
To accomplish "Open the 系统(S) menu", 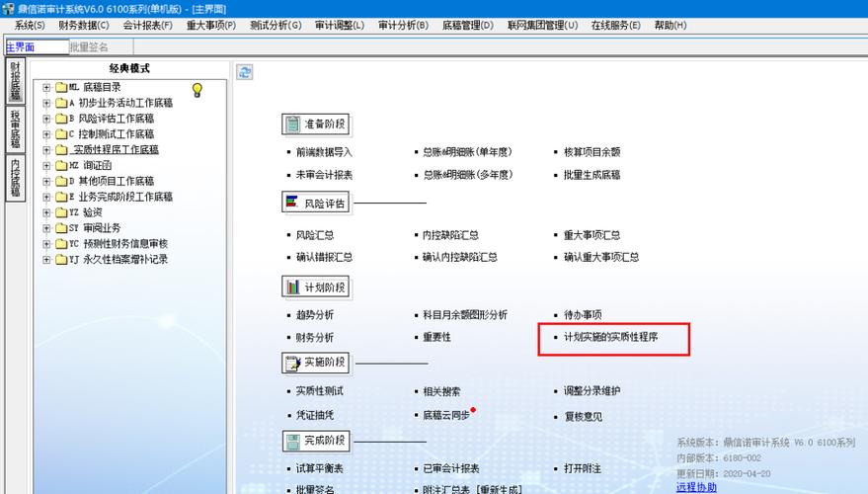I will click(x=30, y=26).
